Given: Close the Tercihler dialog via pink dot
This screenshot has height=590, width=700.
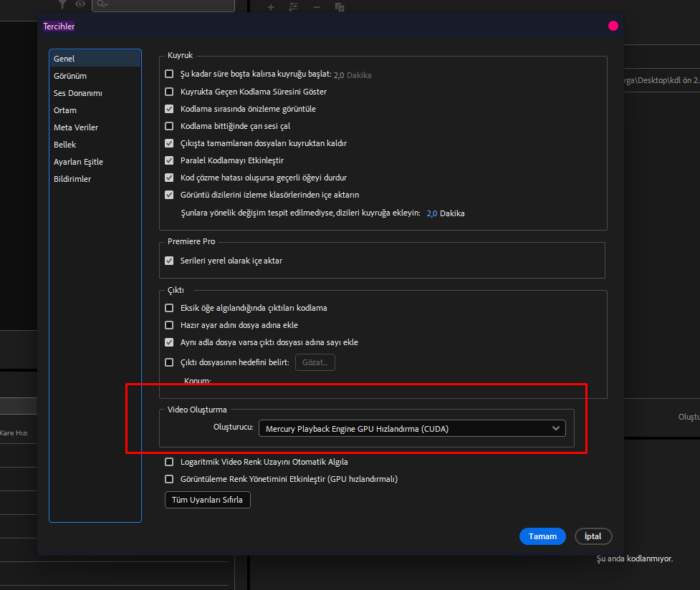Looking at the screenshot, I should click(613, 26).
